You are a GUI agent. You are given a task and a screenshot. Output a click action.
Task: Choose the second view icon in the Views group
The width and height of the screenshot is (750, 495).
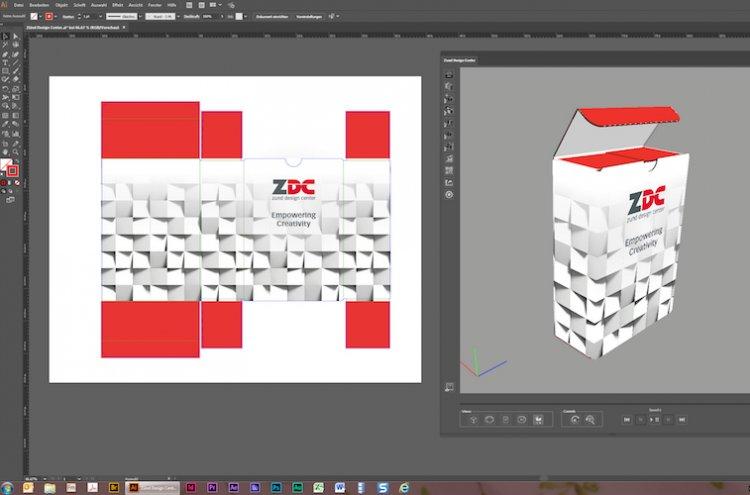pos(489,419)
